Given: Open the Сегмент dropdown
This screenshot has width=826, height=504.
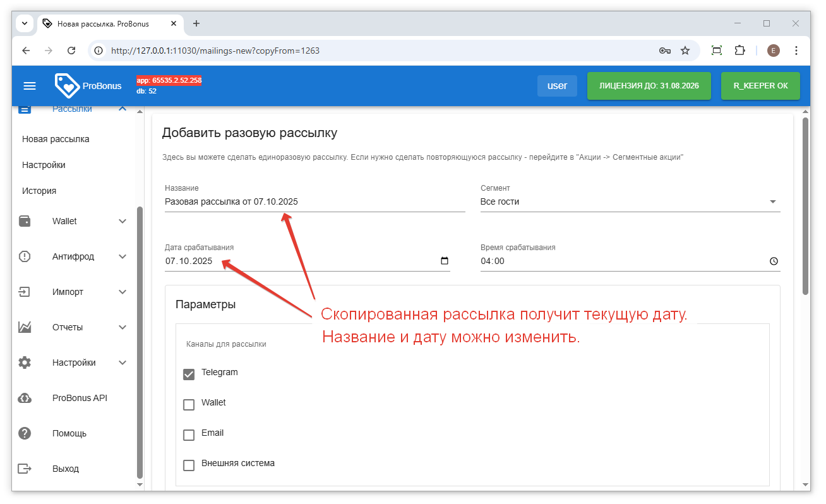Looking at the screenshot, I should pyautogui.click(x=630, y=202).
